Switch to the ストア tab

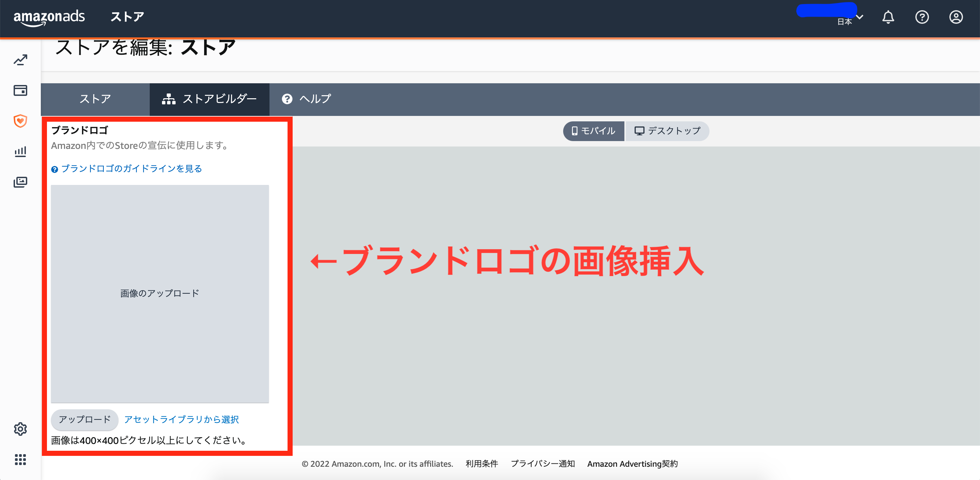click(x=95, y=99)
